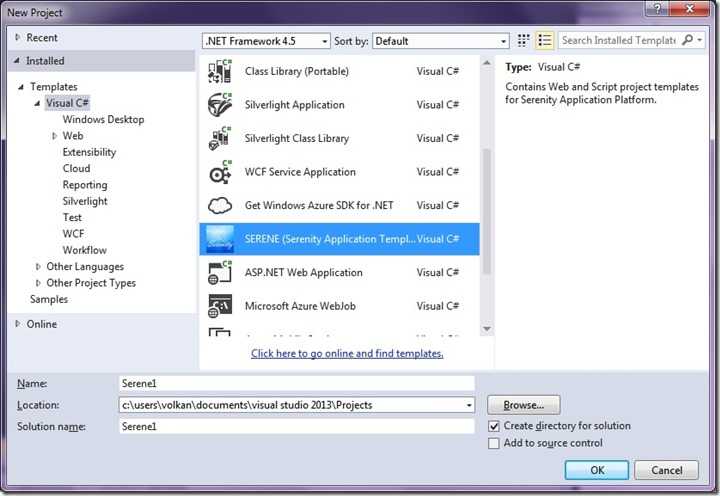Open the search options dropdown arrow

[x=699, y=40]
